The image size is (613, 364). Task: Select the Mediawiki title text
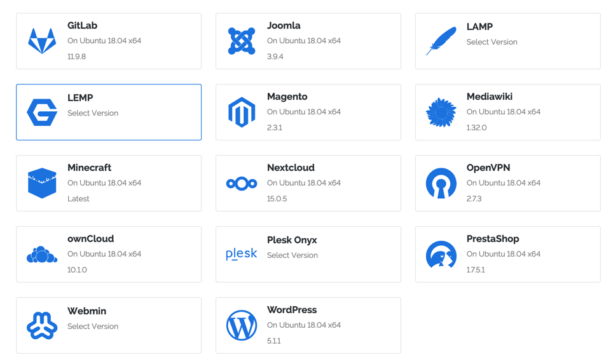point(490,97)
